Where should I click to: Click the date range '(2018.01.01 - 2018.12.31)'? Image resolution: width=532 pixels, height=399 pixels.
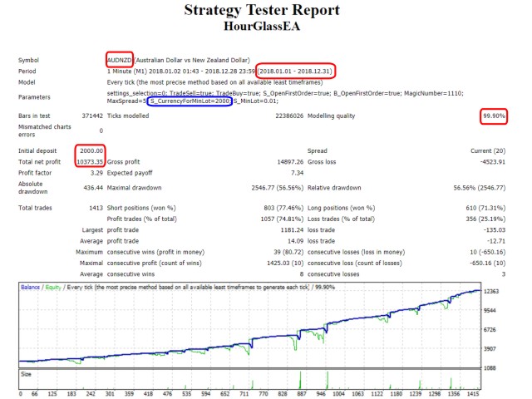pos(295,71)
